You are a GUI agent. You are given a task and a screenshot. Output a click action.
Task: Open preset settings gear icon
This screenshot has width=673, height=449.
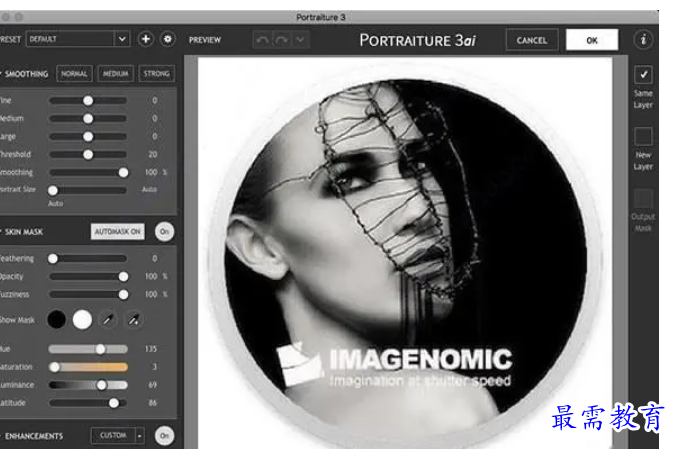(x=167, y=39)
